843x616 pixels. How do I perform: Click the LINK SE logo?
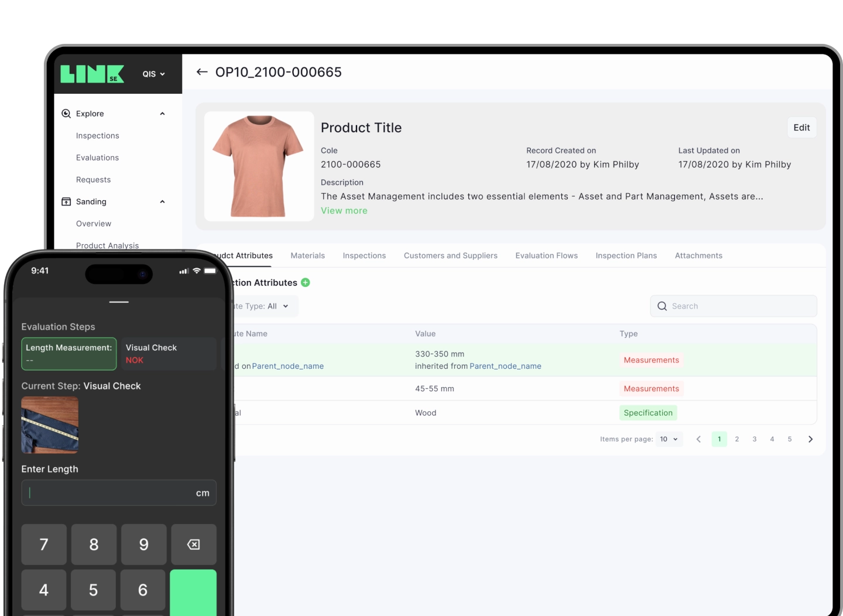coord(92,74)
